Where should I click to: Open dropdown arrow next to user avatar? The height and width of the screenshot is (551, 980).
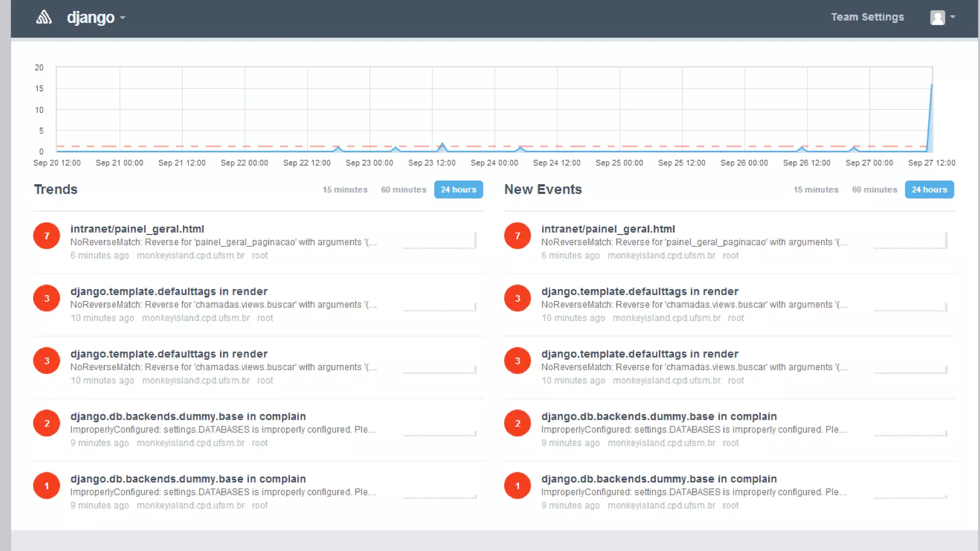coord(953,17)
